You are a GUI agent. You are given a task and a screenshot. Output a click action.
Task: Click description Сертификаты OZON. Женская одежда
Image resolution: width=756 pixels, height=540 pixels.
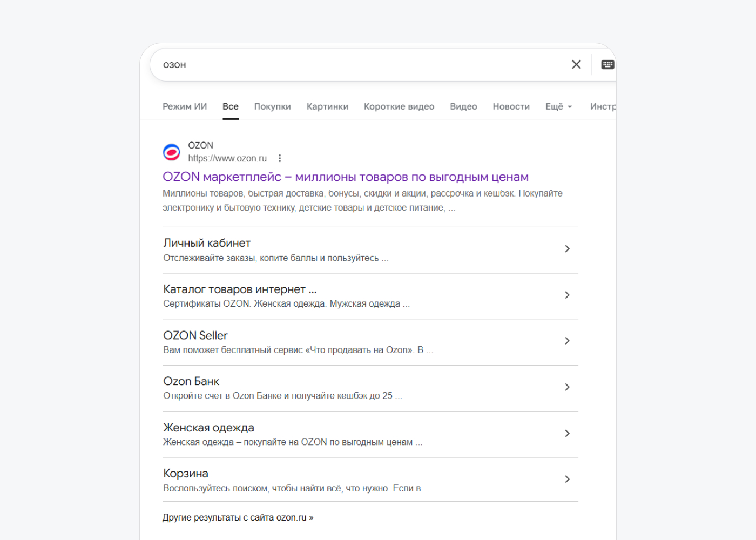[x=287, y=303]
